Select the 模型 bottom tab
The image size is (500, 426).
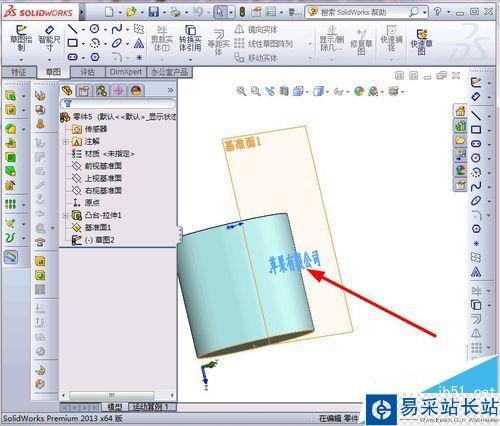115,407
